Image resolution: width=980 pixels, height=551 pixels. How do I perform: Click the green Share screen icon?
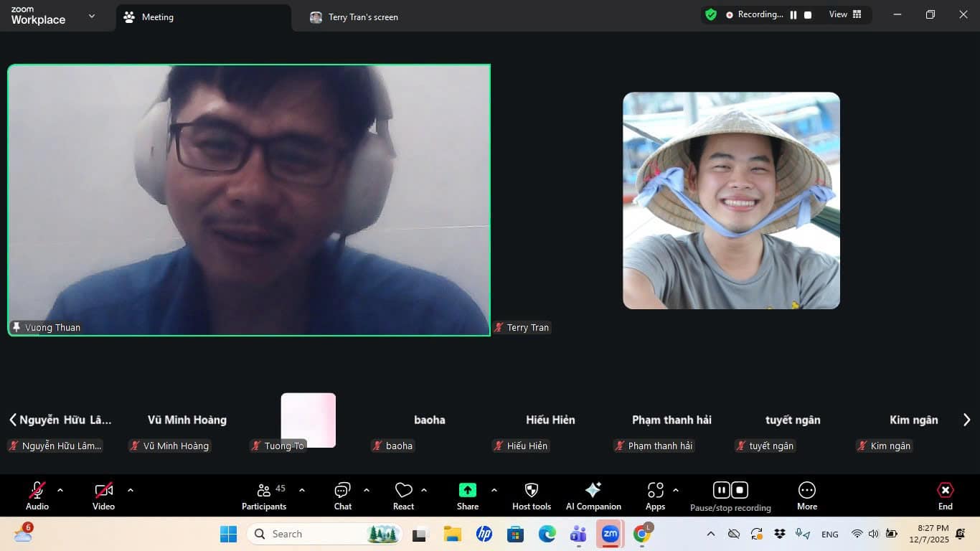467,491
